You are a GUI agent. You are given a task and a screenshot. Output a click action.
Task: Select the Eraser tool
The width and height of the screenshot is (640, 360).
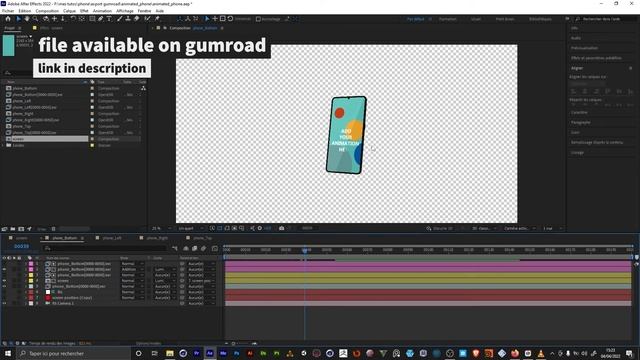coord(137,19)
